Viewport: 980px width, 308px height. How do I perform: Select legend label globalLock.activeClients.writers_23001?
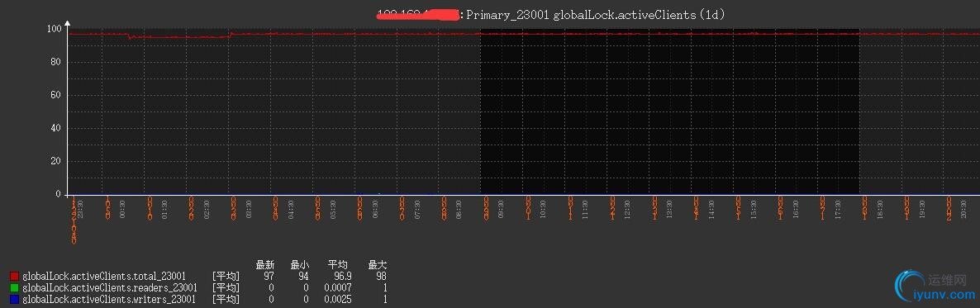(x=109, y=299)
